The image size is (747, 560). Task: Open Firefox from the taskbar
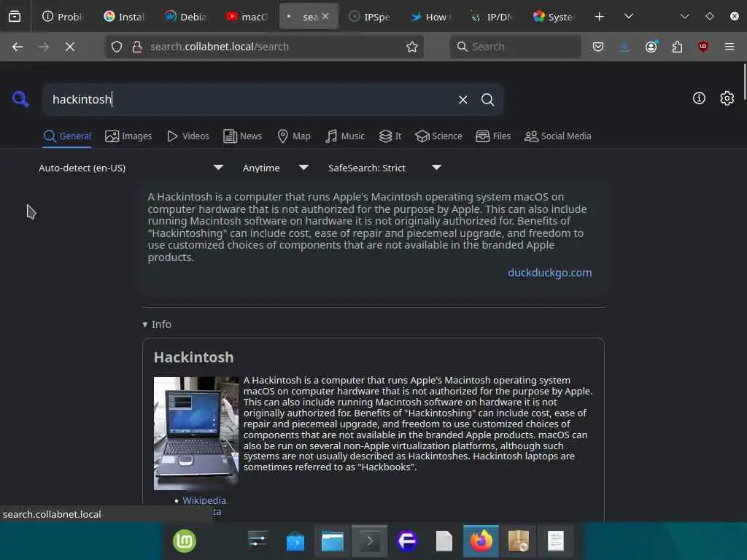(x=481, y=542)
